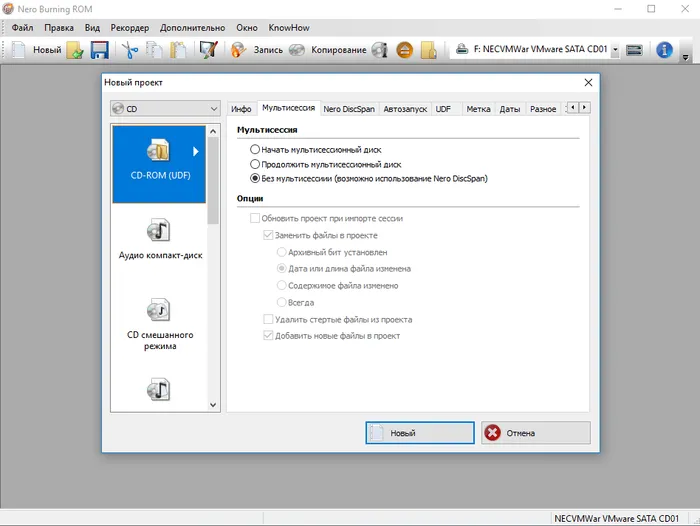Open the Рекордер menu
Image resolution: width=700 pixels, height=526 pixels.
click(x=129, y=28)
